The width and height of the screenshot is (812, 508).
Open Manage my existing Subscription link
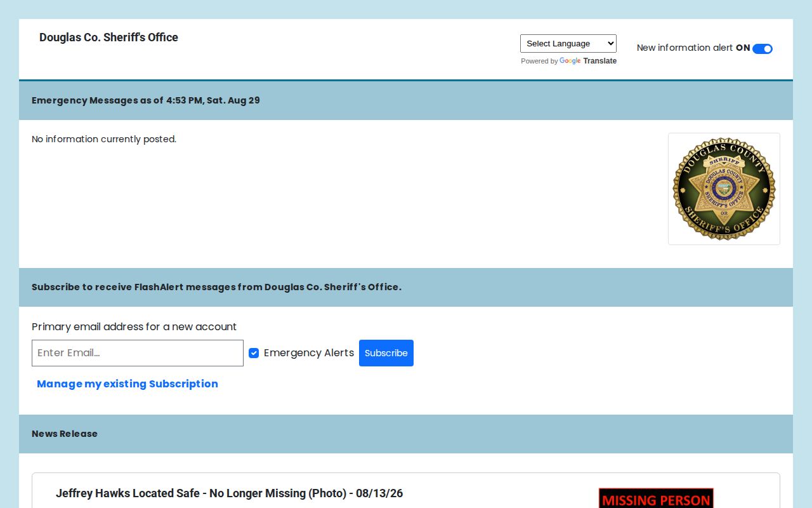point(128,384)
